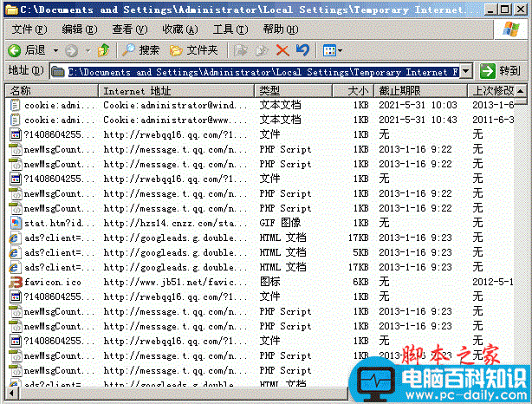Select stat.htm?id... file name
This screenshot has height=404, width=532.
point(58,223)
